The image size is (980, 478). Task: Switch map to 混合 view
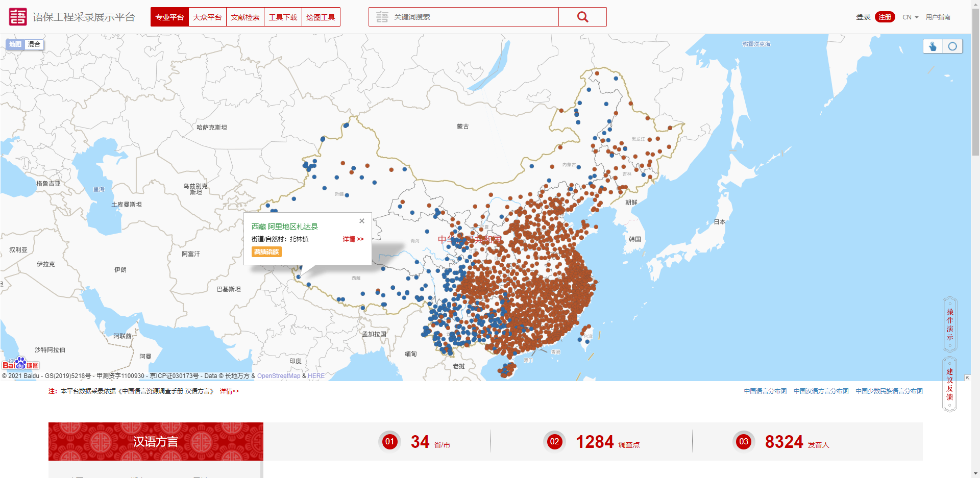(x=34, y=44)
